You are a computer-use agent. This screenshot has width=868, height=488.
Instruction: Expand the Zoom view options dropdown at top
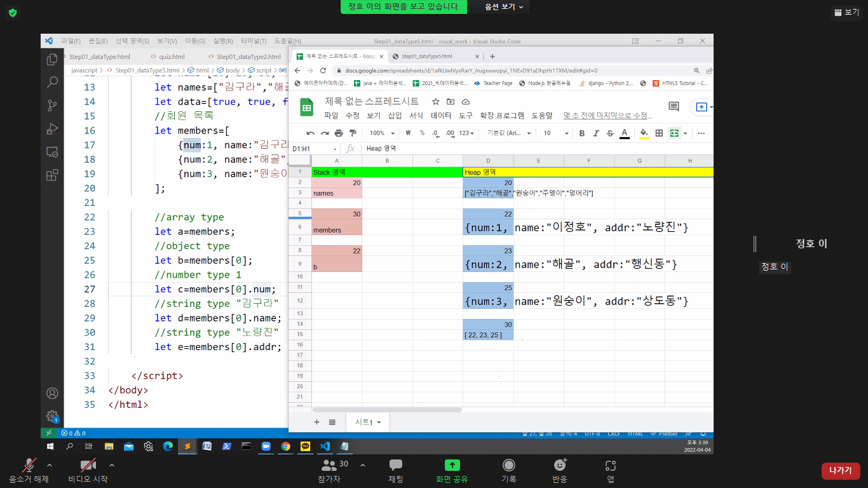pyautogui.click(x=504, y=7)
